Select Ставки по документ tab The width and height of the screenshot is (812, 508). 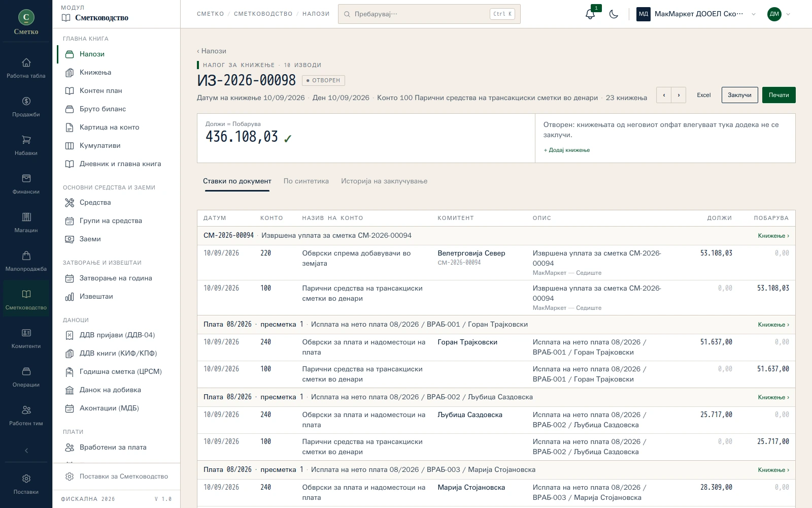pyautogui.click(x=237, y=181)
